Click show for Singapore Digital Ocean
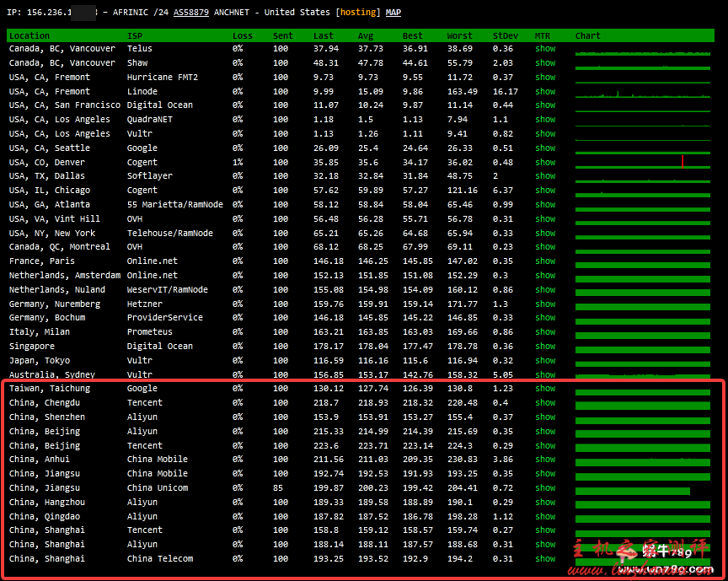Viewport: 728px width, 581px height. (x=545, y=346)
